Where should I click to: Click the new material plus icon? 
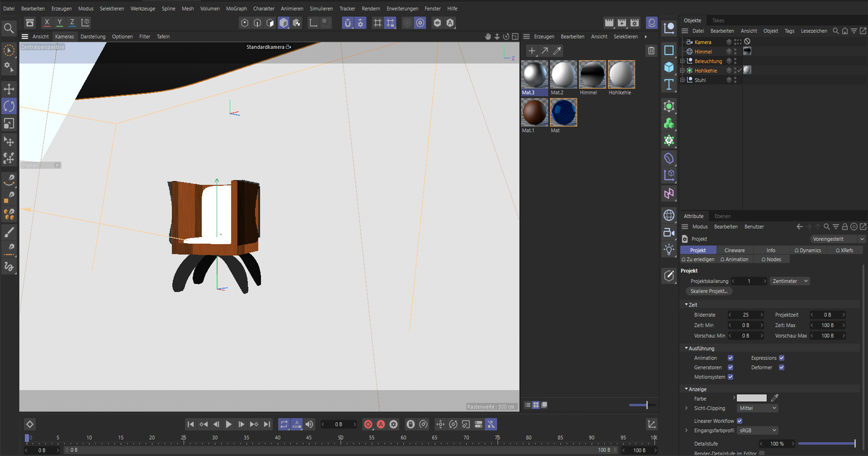click(532, 51)
